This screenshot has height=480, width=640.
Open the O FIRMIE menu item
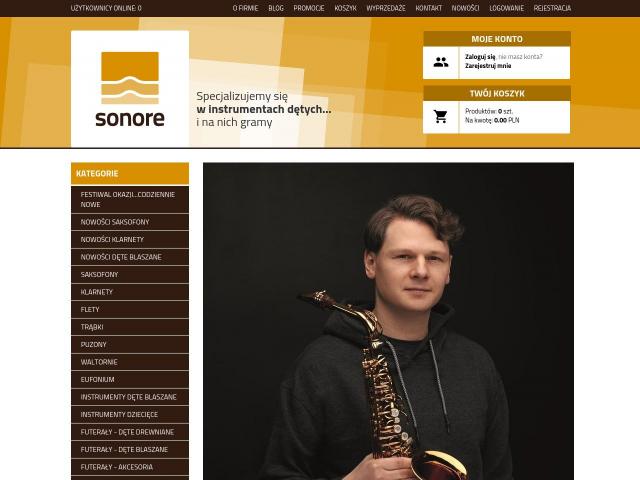pyautogui.click(x=245, y=8)
